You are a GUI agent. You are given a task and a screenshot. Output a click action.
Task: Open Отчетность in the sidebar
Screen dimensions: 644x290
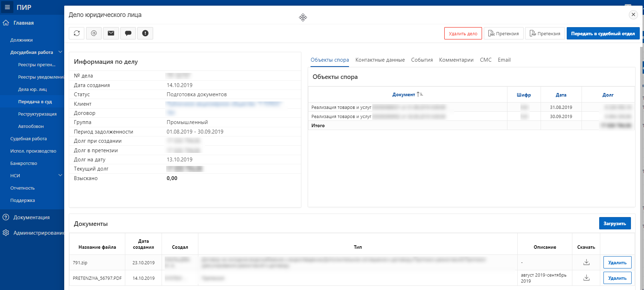pyautogui.click(x=23, y=188)
